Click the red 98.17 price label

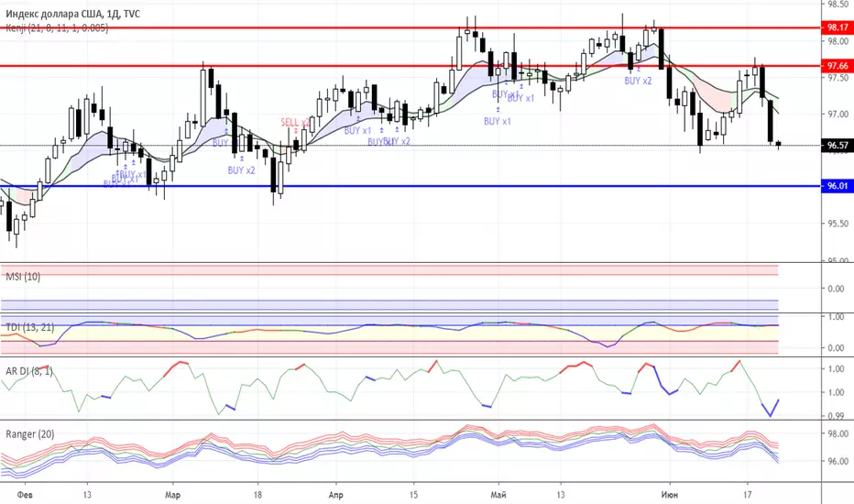(838, 27)
